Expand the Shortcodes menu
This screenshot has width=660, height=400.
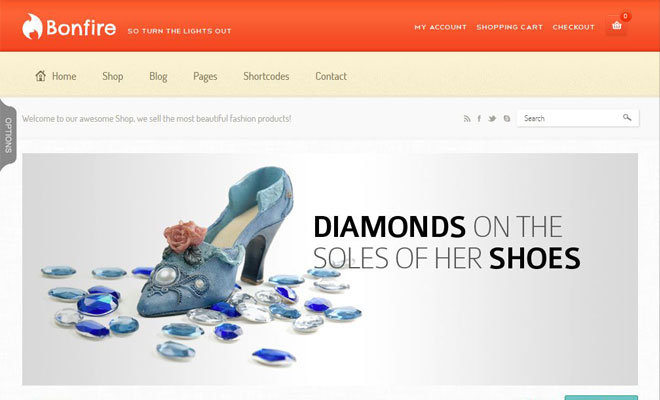coord(266,76)
